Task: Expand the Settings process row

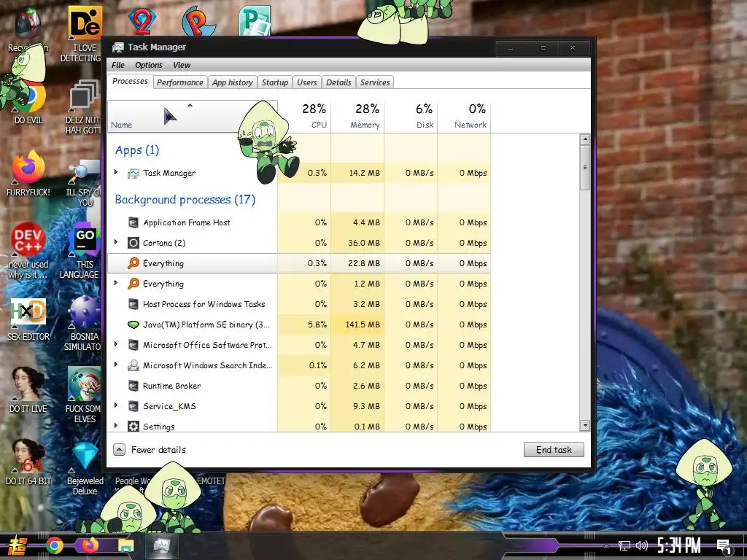Action: tap(116, 426)
